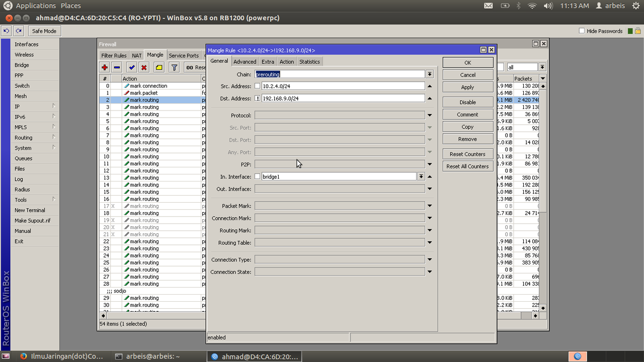Image resolution: width=644 pixels, height=362 pixels.
Task: Click the blue checkmark Enable rule icon
Action: click(132, 67)
